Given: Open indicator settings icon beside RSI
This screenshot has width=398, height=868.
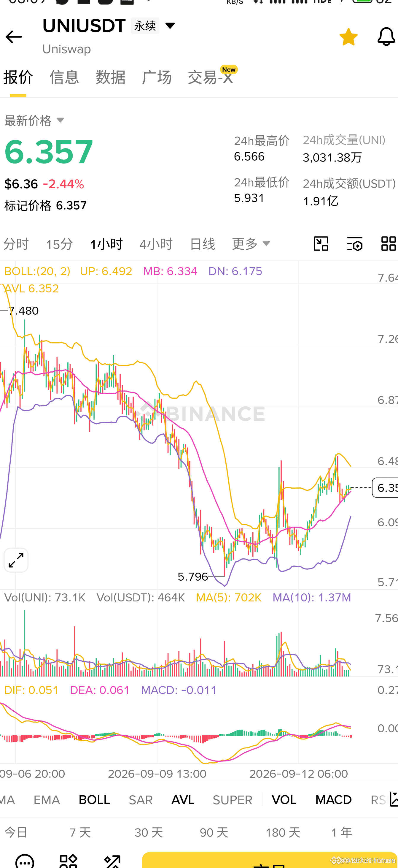Looking at the screenshot, I should [394, 799].
